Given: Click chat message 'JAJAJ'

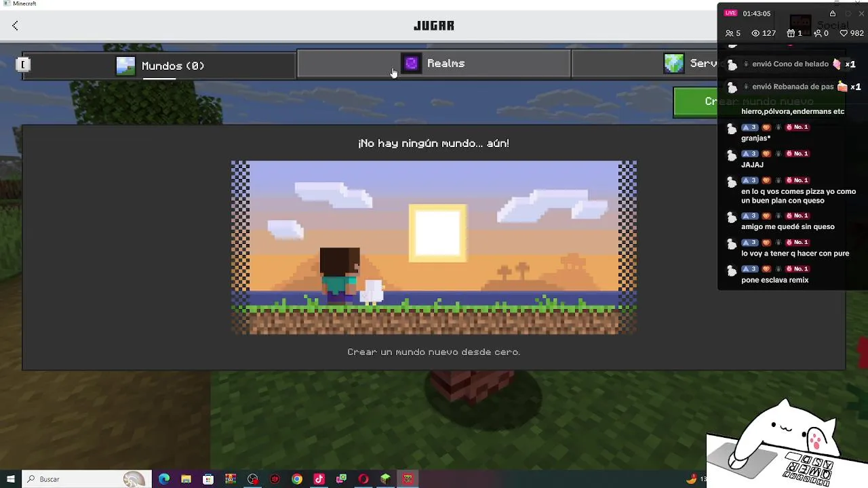Looking at the screenshot, I should pos(752,165).
